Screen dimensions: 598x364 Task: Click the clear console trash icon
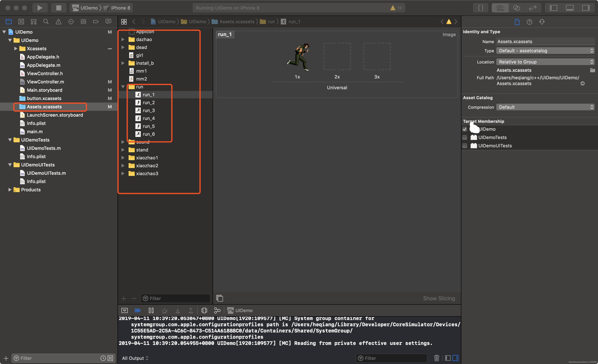[x=436, y=358]
